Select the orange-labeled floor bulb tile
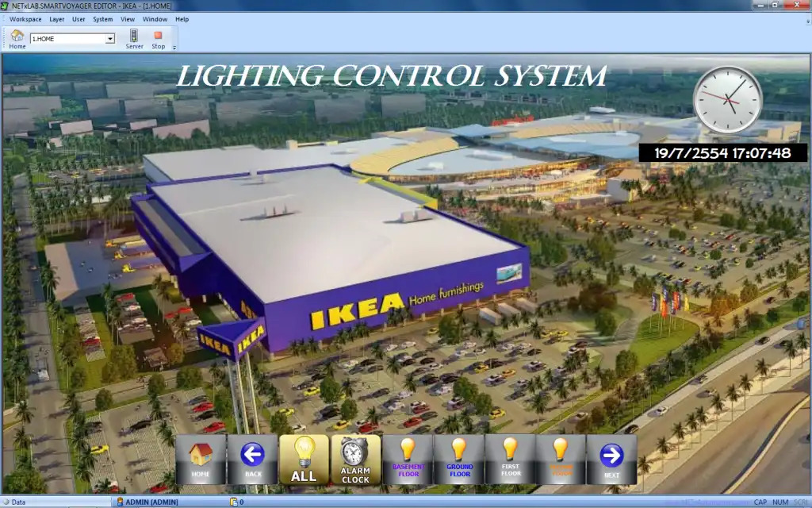 tap(561, 459)
